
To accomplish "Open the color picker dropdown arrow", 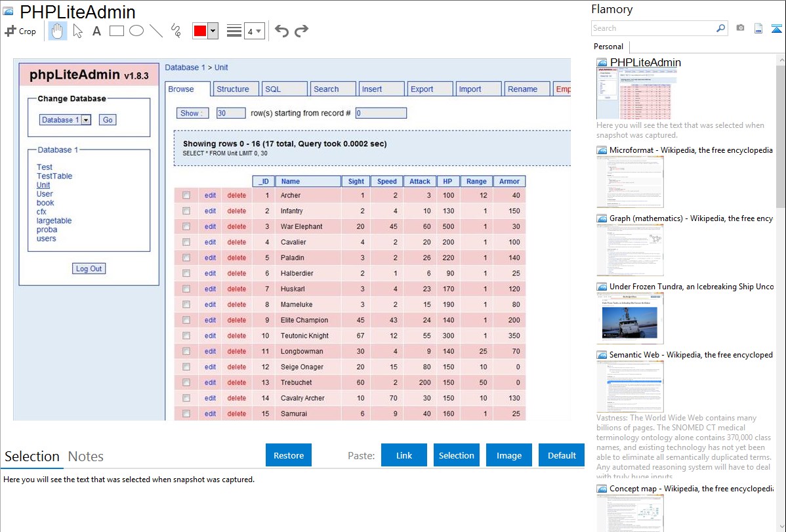I will pyautogui.click(x=213, y=31).
